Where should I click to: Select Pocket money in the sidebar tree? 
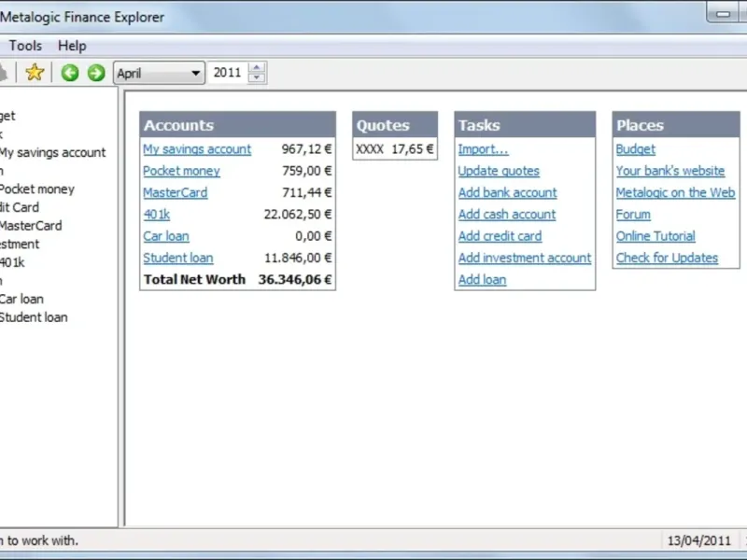[36, 189]
